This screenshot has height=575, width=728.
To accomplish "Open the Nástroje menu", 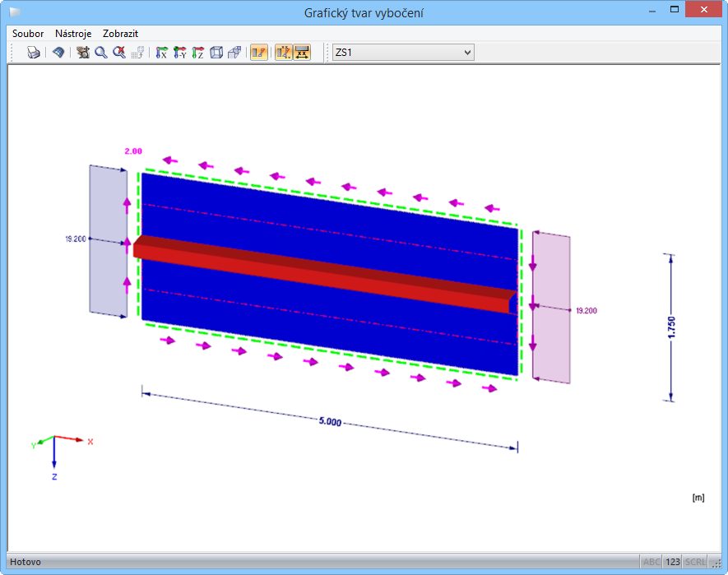I will (73, 34).
